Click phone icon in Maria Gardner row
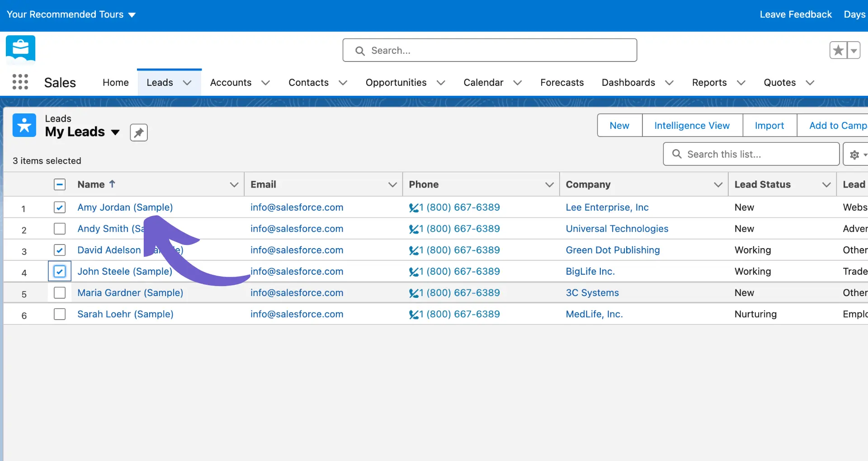The image size is (868, 461). pos(414,293)
